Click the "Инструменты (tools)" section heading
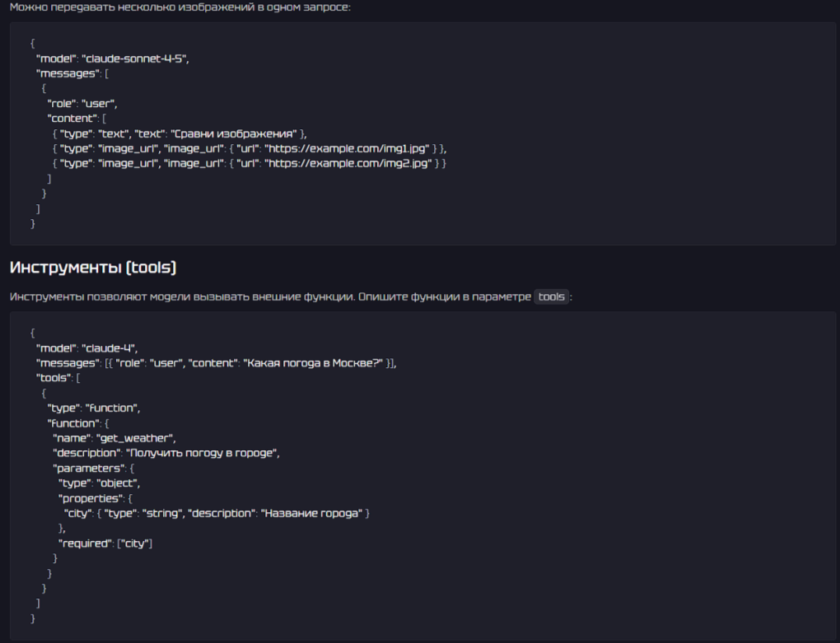840x643 pixels. pos(93,268)
